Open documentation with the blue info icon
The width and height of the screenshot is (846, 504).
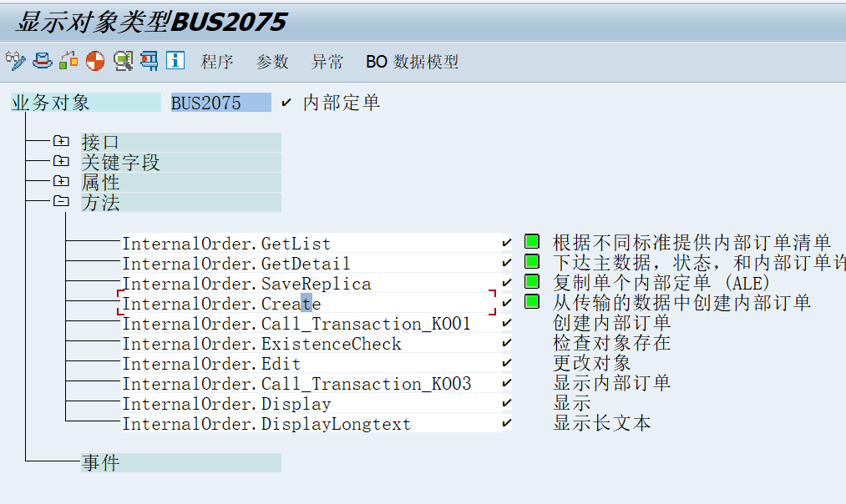click(174, 61)
